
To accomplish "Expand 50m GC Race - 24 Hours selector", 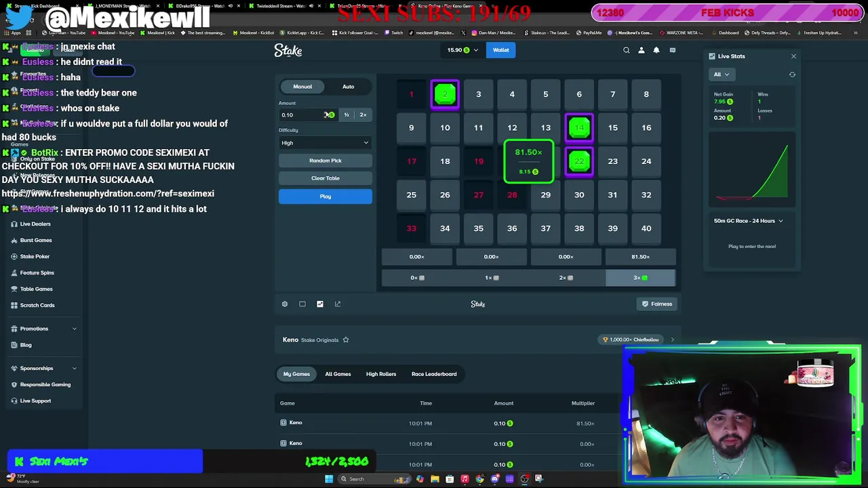I will 748,221.
